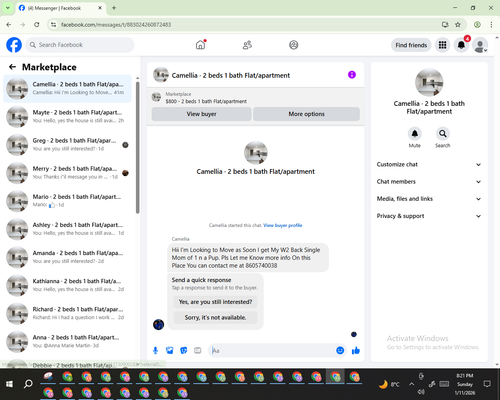Image resolution: width=500 pixels, height=400 pixels.
Task: Open Windows taskbar search
Action: [x=28, y=384]
